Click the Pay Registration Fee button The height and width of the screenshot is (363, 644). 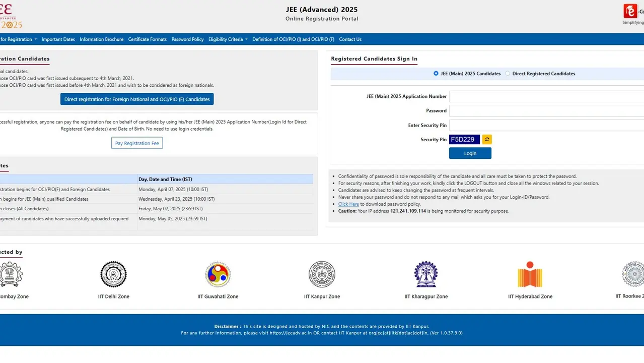pyautogui.click(x=136, y=143)
